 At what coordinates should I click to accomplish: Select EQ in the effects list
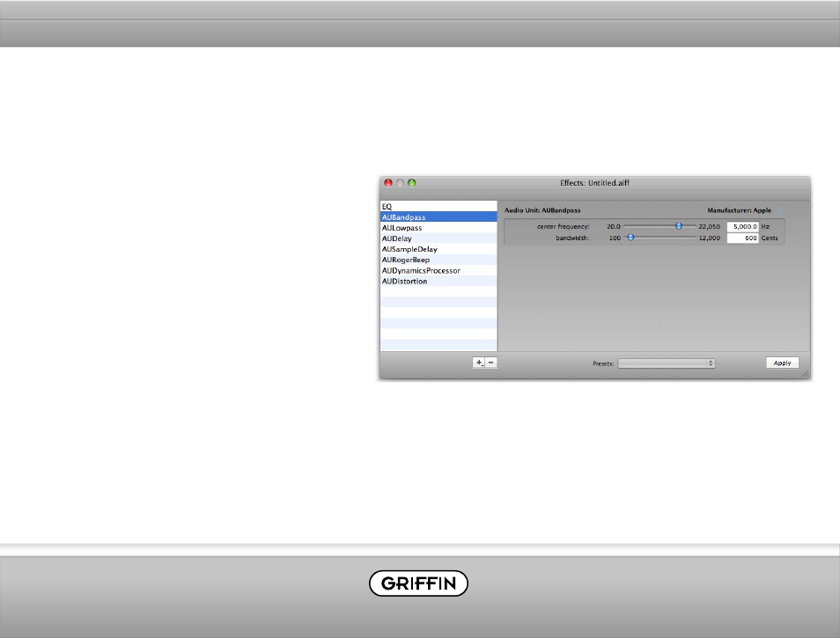(x=438, y=207)
